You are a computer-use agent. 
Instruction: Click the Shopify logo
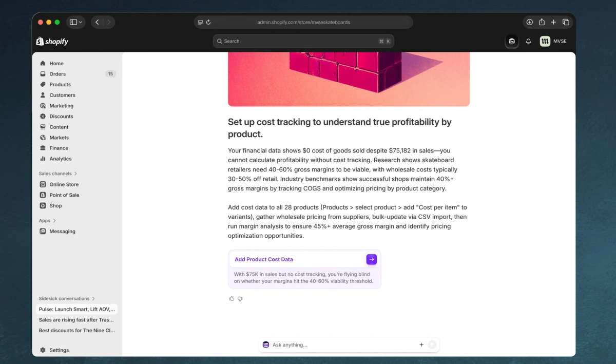[52, 41]
